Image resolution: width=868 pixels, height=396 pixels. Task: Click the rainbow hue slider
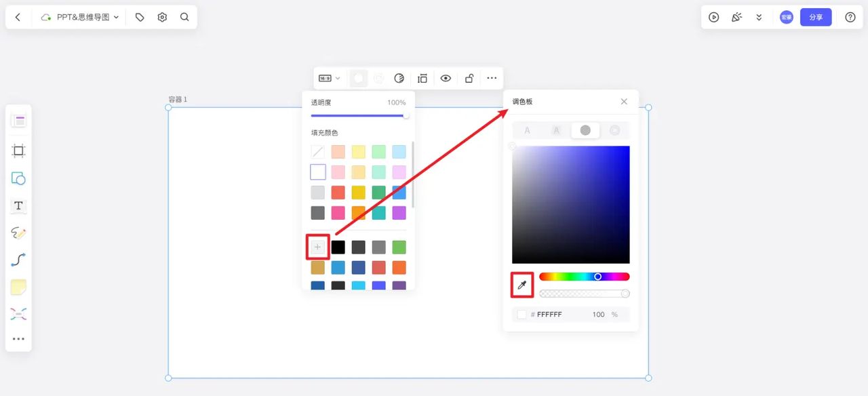(585, 277)
